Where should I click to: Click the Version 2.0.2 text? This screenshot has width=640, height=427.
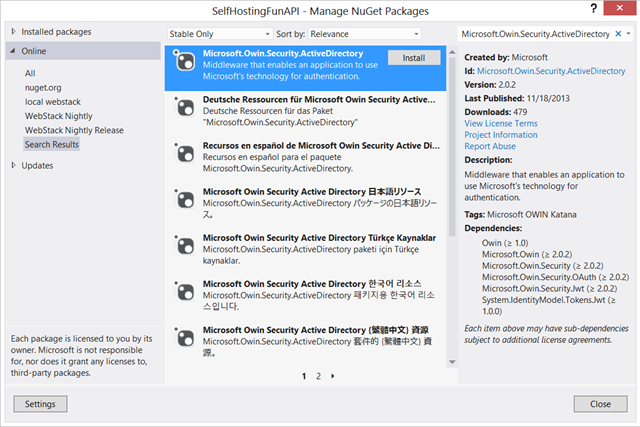[490, 85]
